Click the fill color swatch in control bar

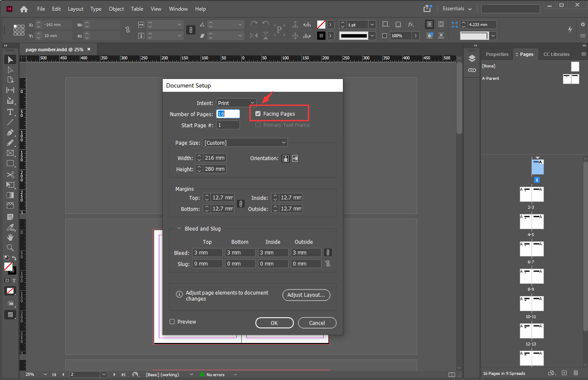coord(321,25)
